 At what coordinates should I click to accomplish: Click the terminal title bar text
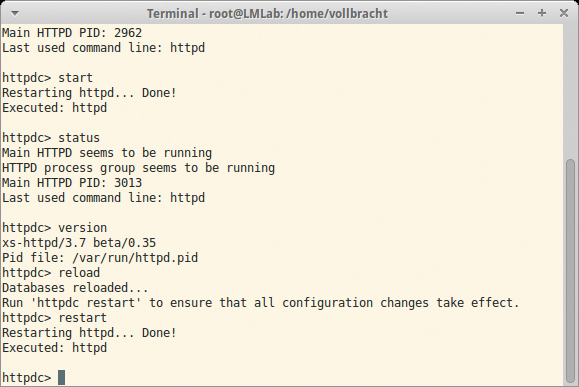(267, 14)
